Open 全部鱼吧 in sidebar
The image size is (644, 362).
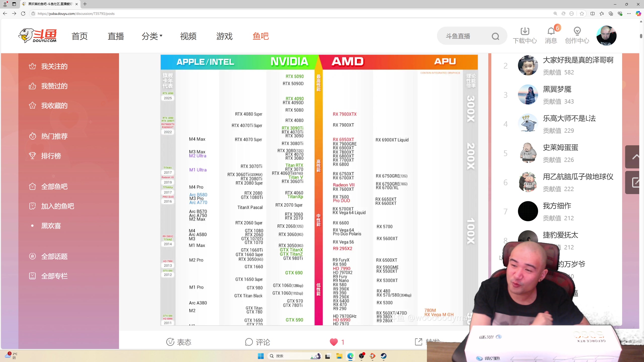(54, 187)
